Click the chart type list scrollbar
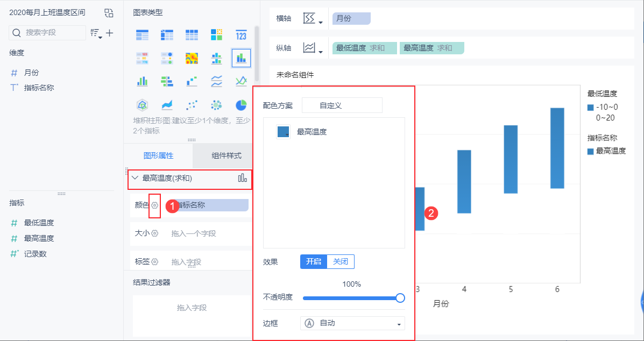The image size is (644, 341). (x=257, y=53)
